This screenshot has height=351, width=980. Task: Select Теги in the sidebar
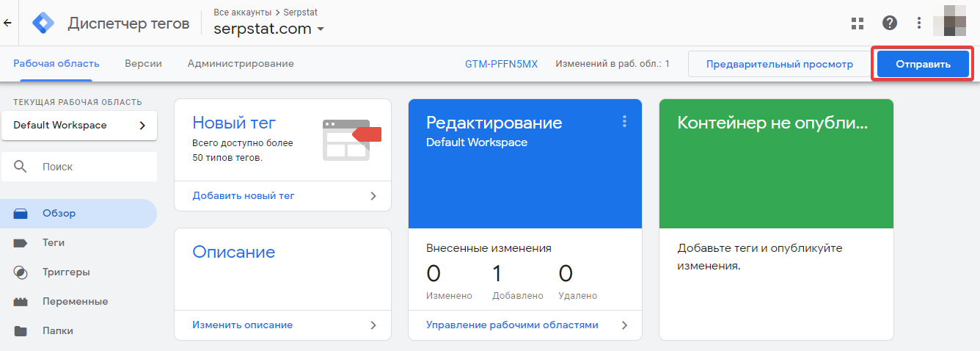click(x=78, y=243)
